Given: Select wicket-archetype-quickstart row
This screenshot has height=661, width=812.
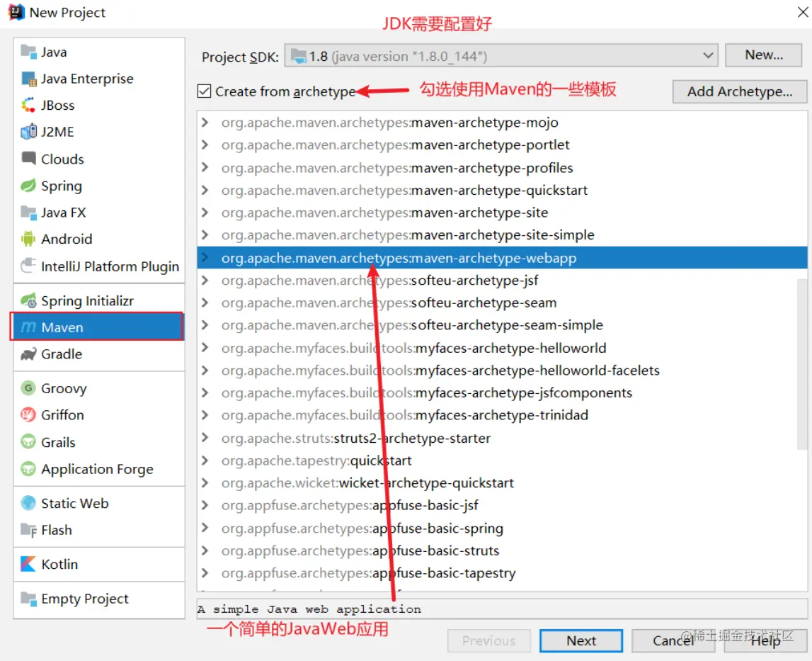Looking at the screenshot, I should coord(502,483).
